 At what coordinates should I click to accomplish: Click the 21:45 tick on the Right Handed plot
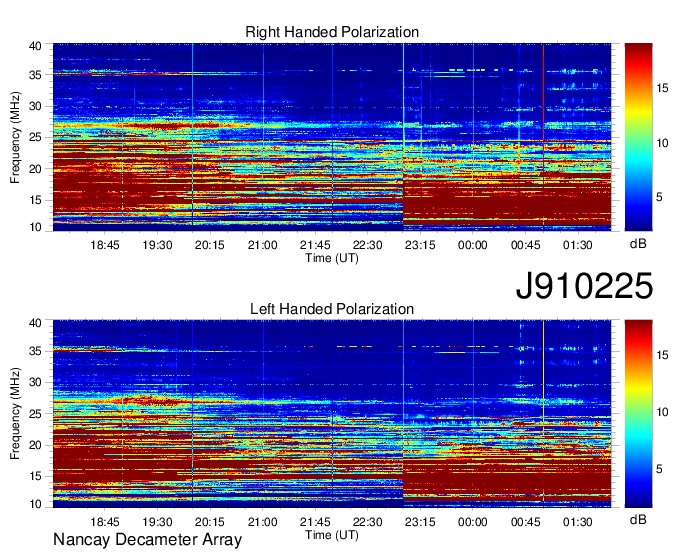point(315,245)
